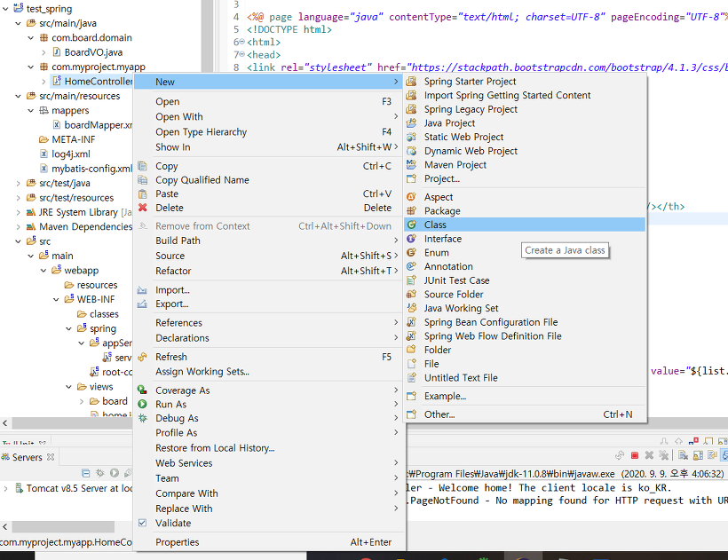Click the Maven Project icon
This screenshot has width=728, height=560.
click(411, 165)
